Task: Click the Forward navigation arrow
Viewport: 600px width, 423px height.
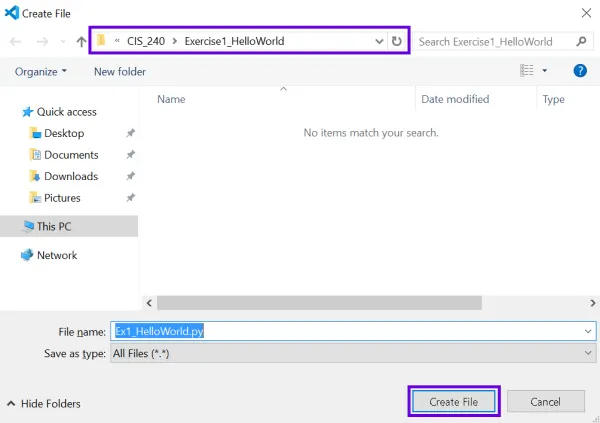Action: point(42,41)
